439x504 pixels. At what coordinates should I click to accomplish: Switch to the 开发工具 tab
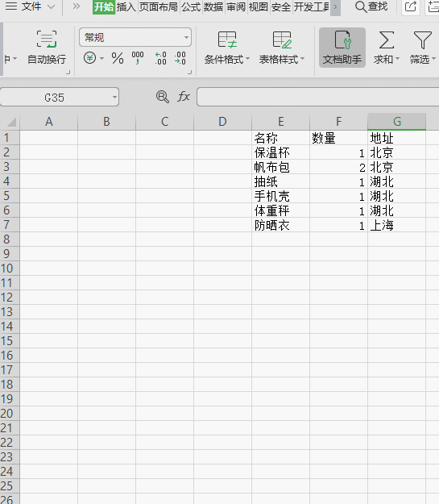312,6
